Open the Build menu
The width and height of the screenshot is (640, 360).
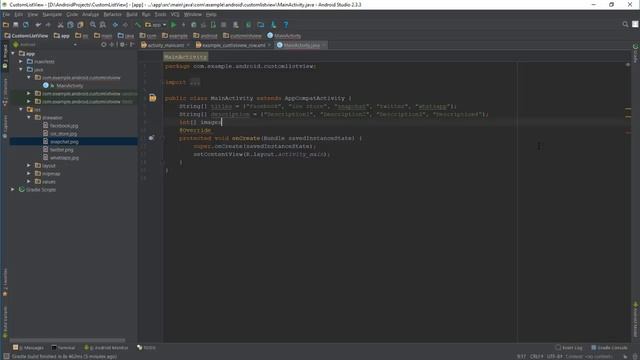132,14
